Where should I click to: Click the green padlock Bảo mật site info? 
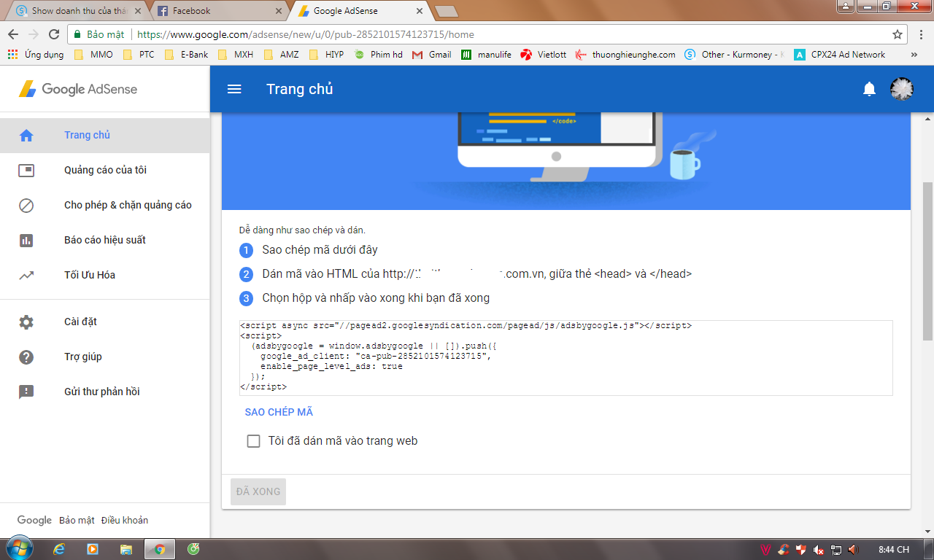click(x=98, y=34)
